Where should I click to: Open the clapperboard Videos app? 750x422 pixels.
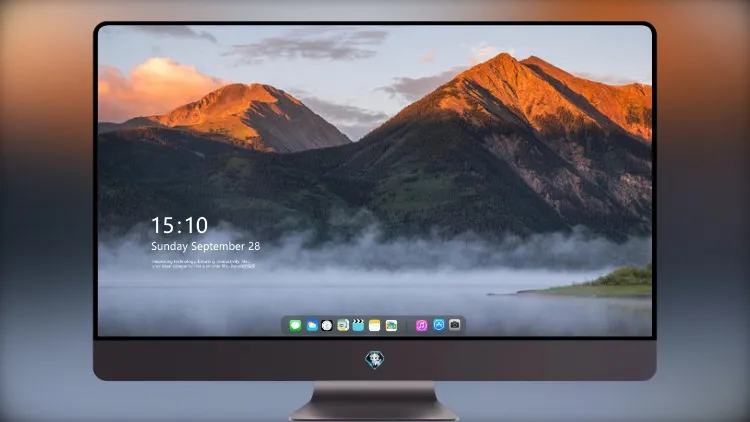tap(358, 325)
